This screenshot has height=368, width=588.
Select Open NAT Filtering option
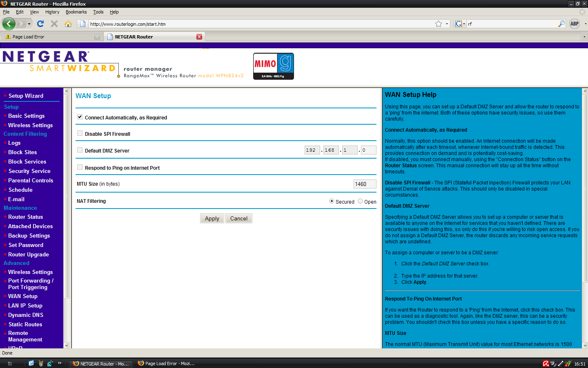[x=360, y=201]
